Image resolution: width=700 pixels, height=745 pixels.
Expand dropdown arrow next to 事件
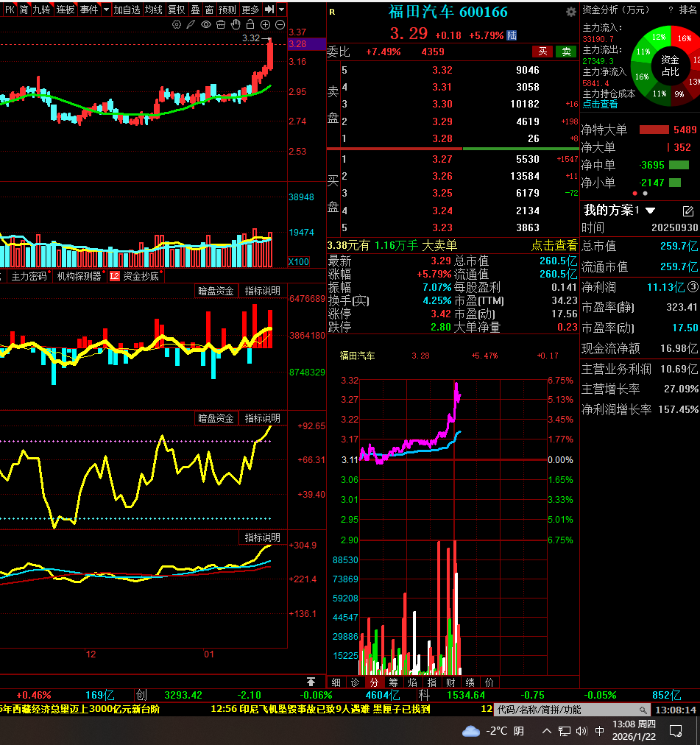[x=106, y=10]
